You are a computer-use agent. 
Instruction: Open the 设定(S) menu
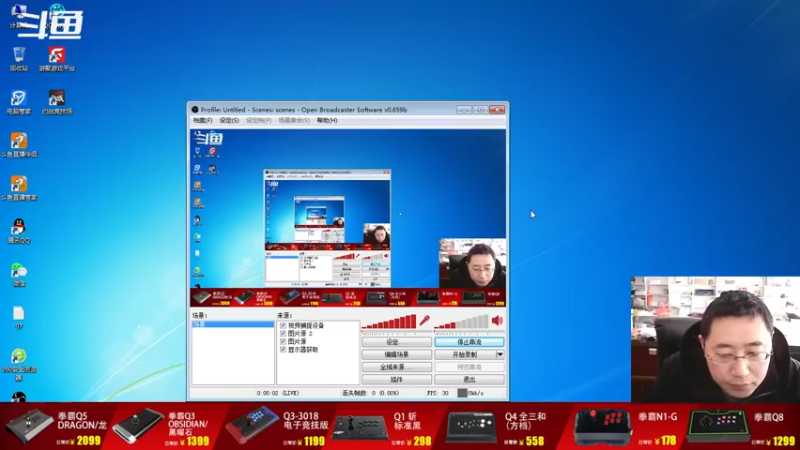229,120
